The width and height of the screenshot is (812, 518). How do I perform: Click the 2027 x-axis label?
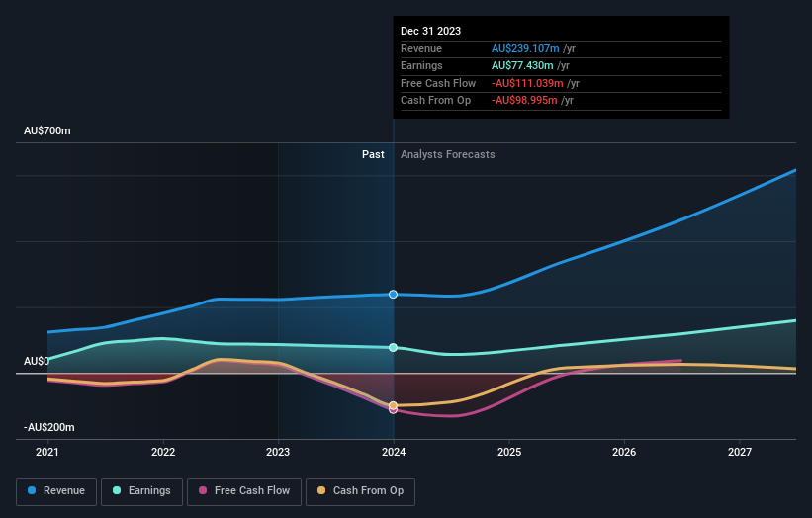(740, 452)
